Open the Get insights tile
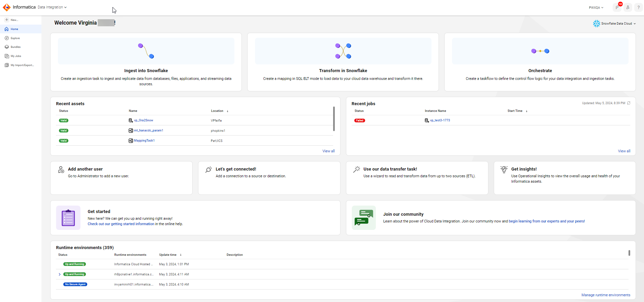644x302 pixels. pyautogui.click(x=565, y=178)
